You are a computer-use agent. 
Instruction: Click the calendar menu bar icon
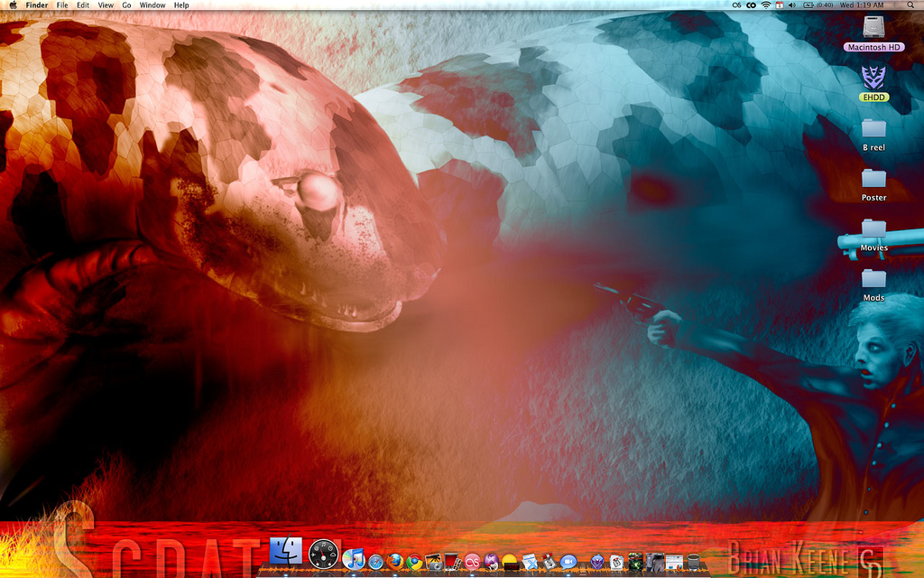[779, 5]
